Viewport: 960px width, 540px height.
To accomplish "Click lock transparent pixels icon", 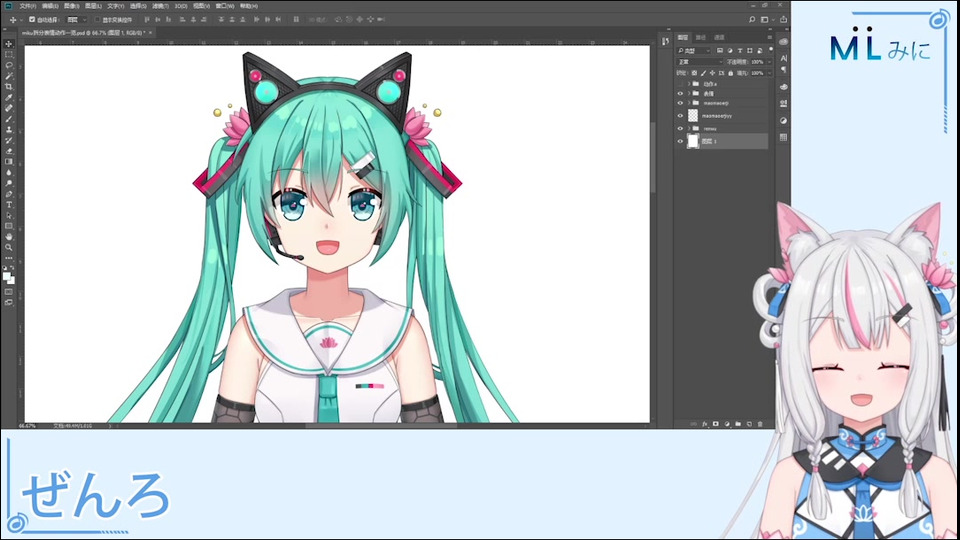I will (x=694, y=73).
